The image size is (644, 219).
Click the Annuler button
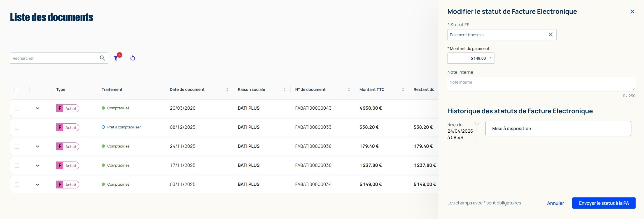click(x=556, y=203)
